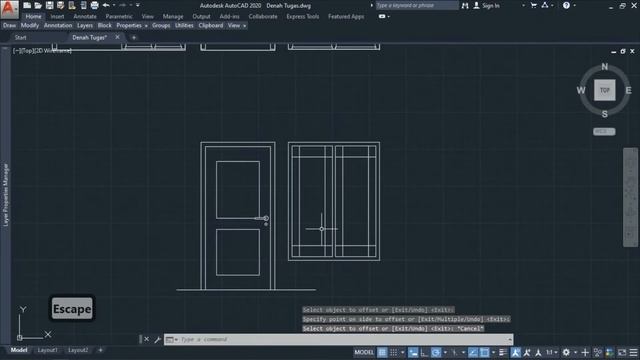Click the S compass direction on ViewCube
This screenshot has width=640, height=360.
pyautogui.click(x=604, y=114)
